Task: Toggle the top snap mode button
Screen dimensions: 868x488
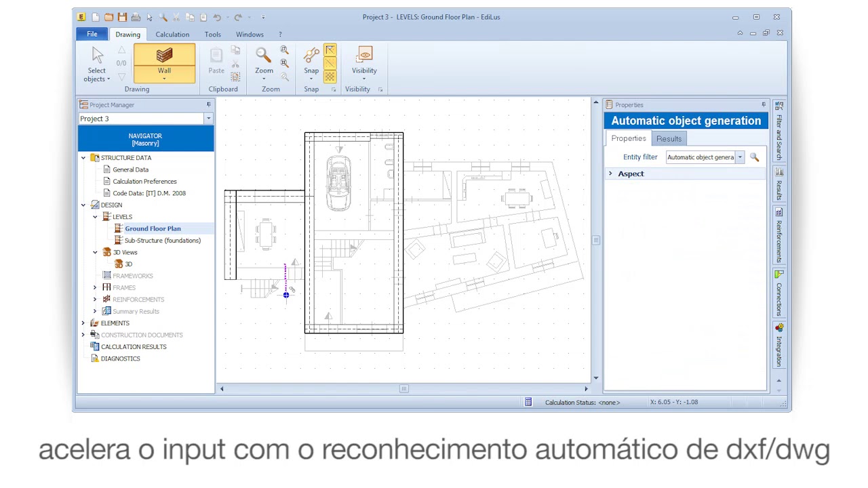Action: click(330, 50)
